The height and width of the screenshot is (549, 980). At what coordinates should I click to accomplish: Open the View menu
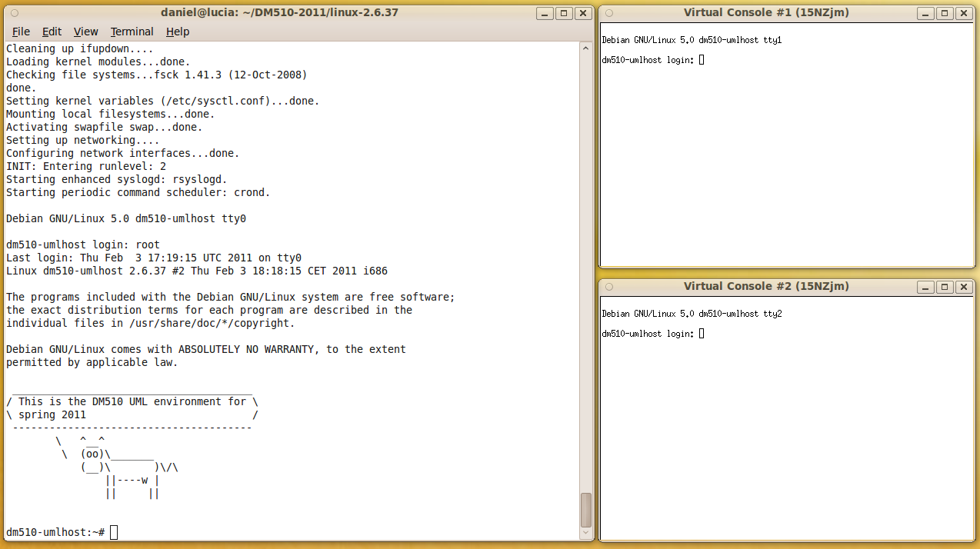(x=85, y=32)
